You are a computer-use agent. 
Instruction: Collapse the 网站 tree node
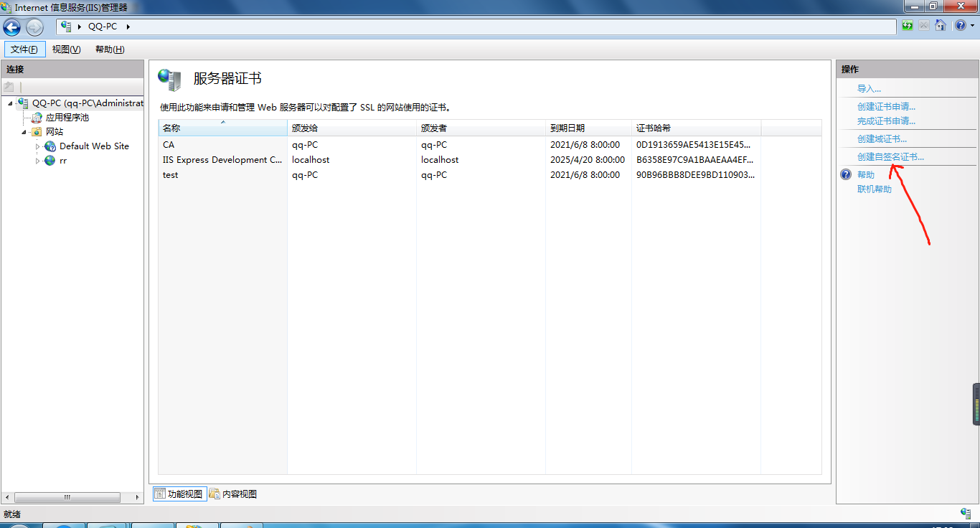(x=24, y=132)
